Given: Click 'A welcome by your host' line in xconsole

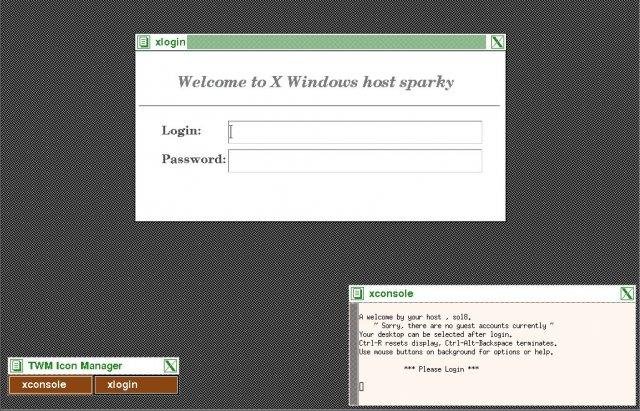Looking at the screenshot, I should point(415,317).
